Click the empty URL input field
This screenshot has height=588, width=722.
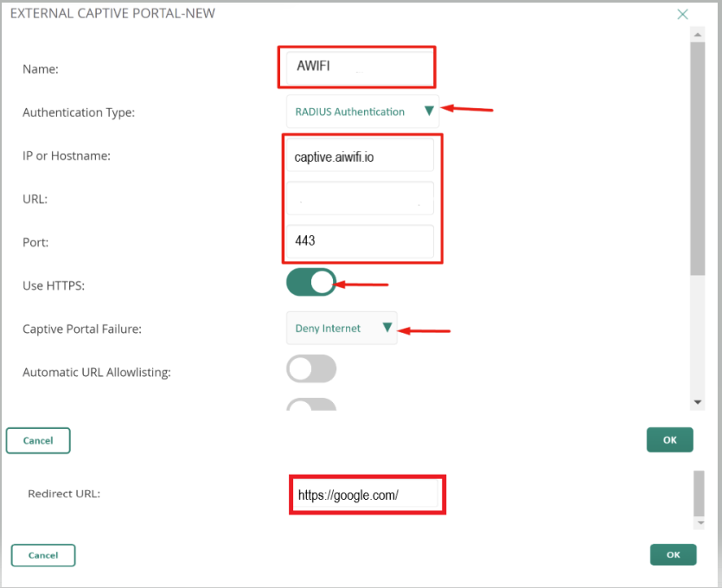pyautogui.click(x=360, y=199)
